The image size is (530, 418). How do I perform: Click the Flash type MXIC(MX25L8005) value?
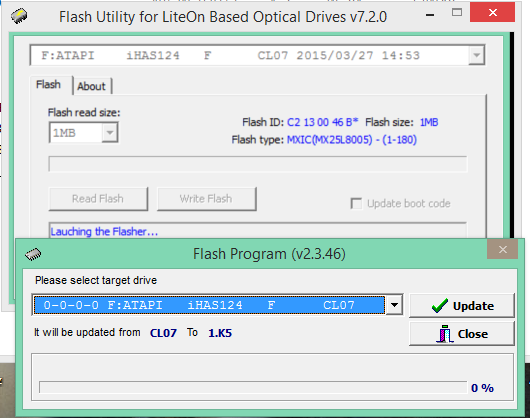pos(352,140)
